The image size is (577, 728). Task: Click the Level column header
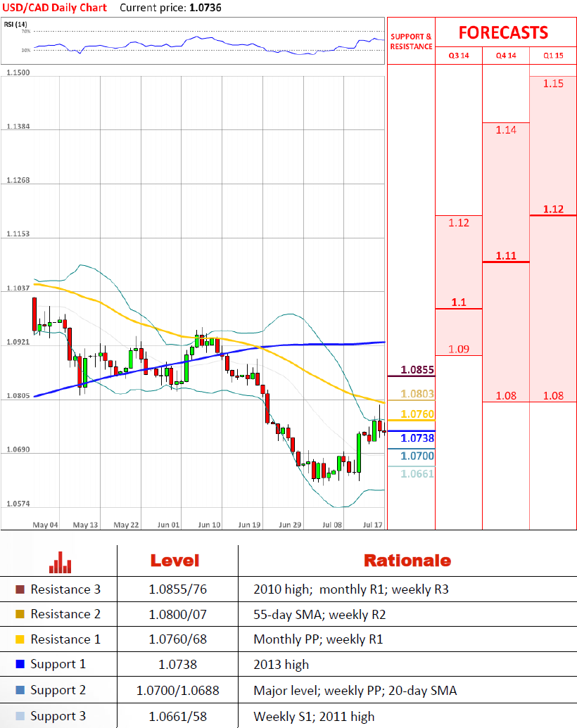(175, 561)
